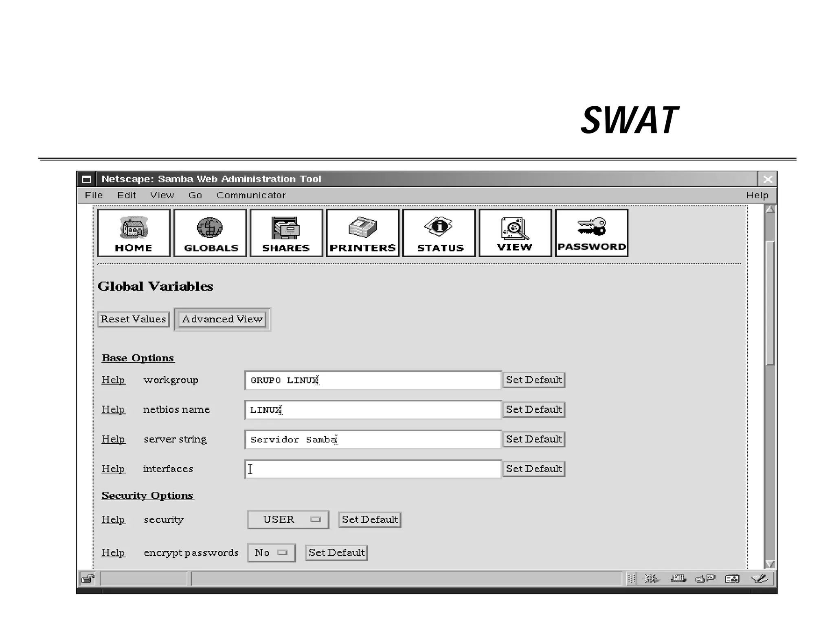Viewport: 834px width, 644px height.
Task: Focus the server string text field
Action: 373,440
